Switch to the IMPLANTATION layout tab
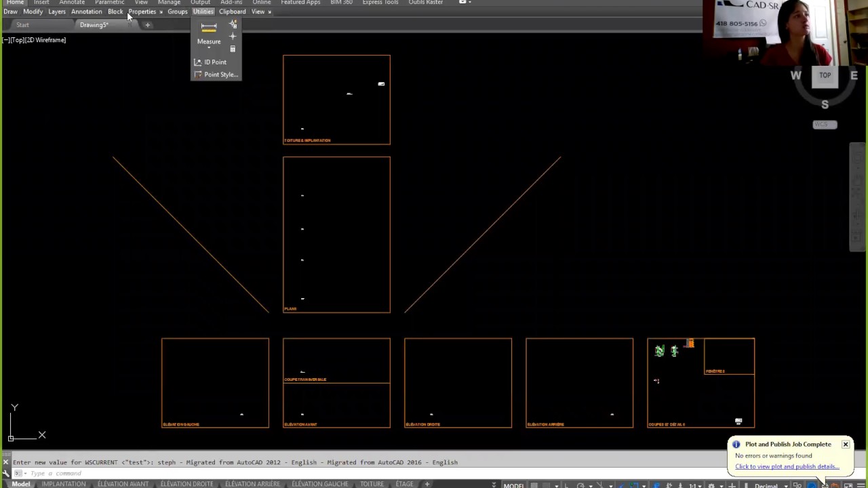868x488 pixels. pos(64,484)
